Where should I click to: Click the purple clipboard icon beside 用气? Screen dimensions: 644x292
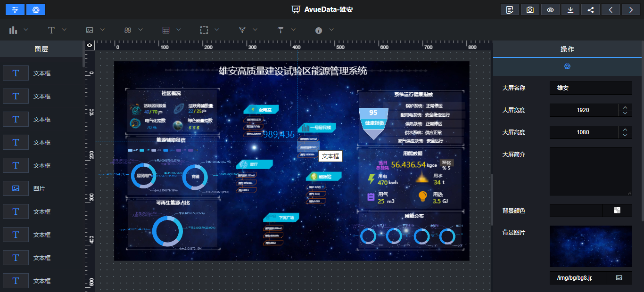(371, 197)
